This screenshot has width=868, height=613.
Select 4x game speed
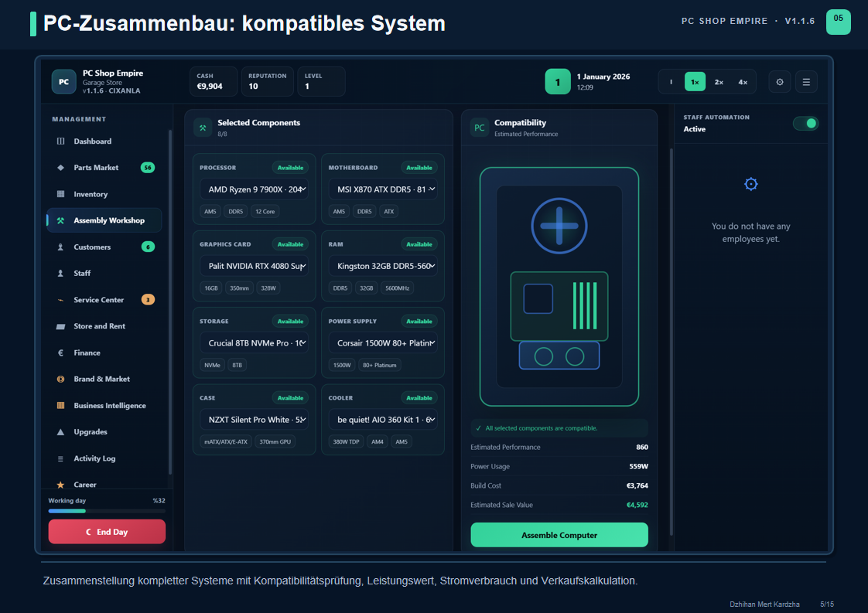tap(743, 82)
